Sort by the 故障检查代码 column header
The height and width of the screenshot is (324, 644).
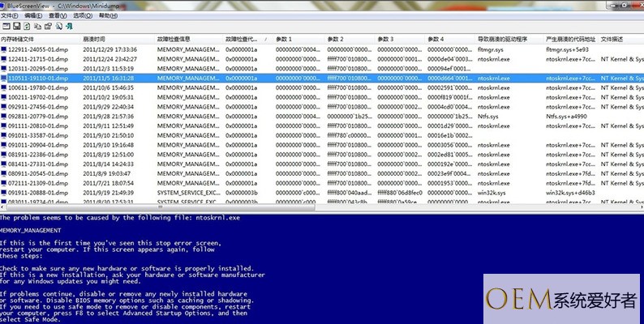point(247,40)
